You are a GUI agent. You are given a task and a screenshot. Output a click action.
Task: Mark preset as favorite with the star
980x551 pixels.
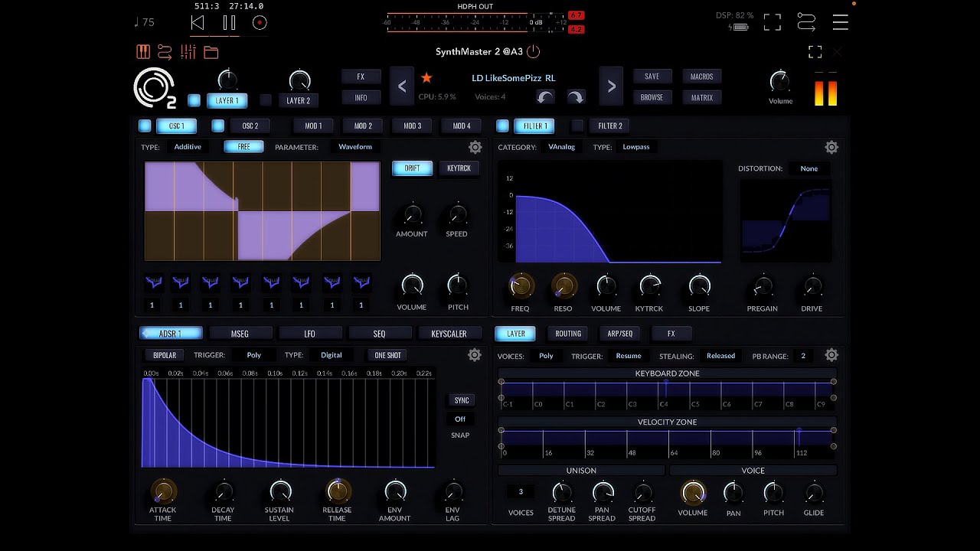(426, 78)
